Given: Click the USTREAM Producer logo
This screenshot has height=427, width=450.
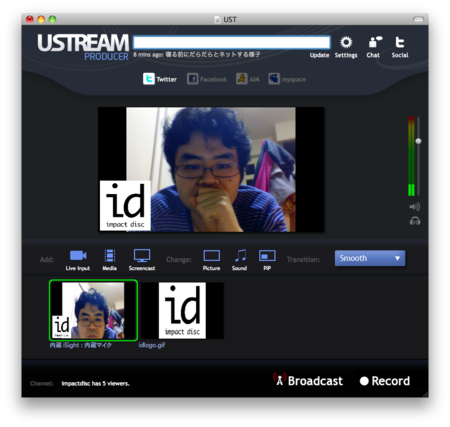Looking at the screenshot, I should pyautogui.click(x=83, y=47).
